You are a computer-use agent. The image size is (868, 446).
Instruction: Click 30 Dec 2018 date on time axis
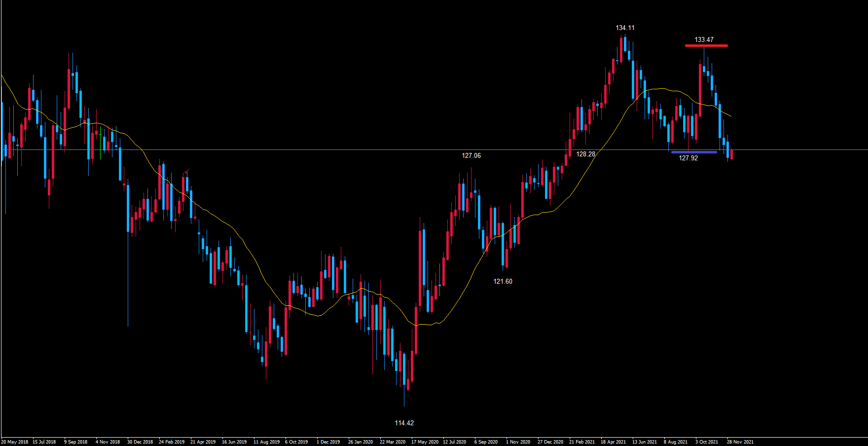pyautogui.click(x=140, y=442)
